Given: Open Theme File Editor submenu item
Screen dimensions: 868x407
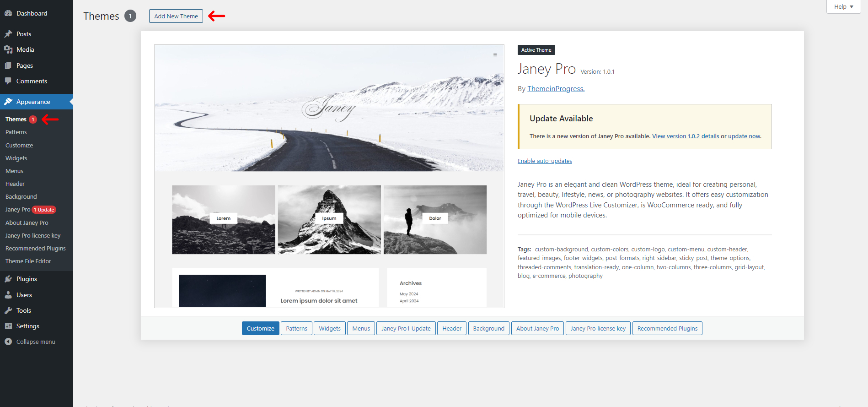Looking at the screenshot, I should pos(28,261).
